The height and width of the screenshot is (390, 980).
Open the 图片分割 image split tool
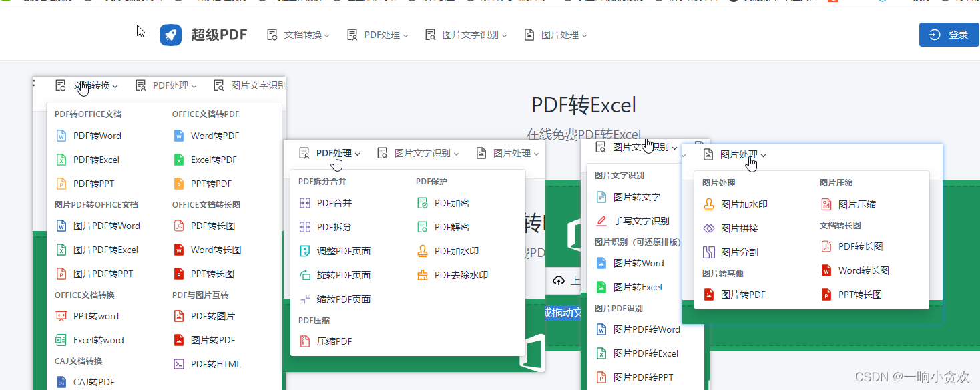point(739,251)
